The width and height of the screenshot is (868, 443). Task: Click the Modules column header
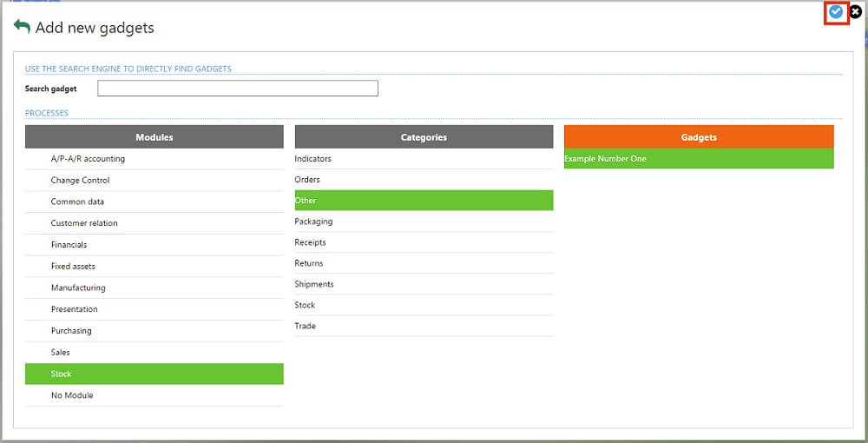tap(154, 137)
